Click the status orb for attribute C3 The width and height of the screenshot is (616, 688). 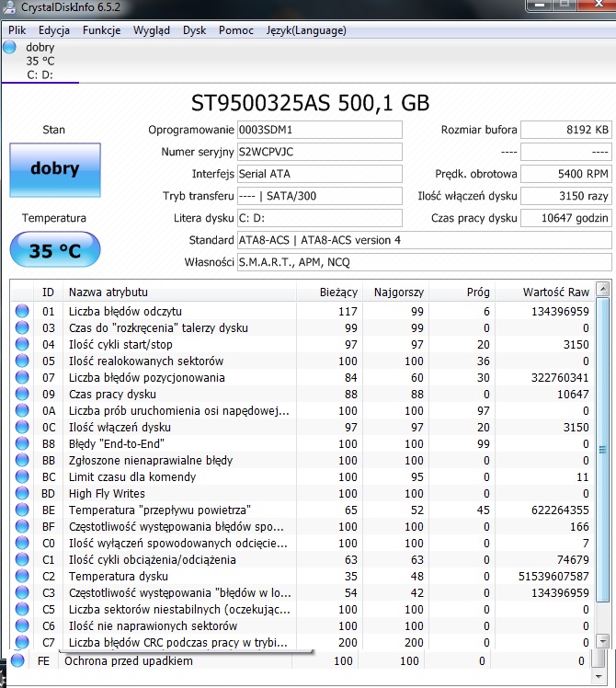22,592
